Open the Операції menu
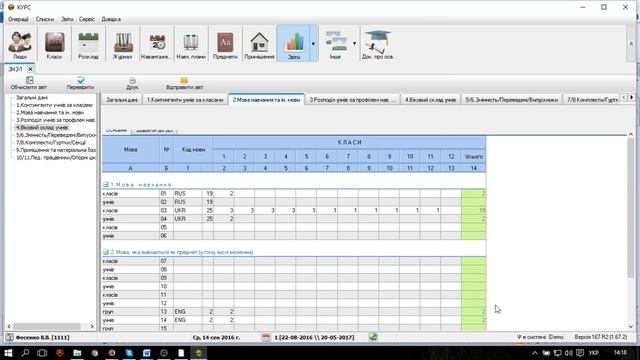The width and height of the screenshot is (640, 360). (18, 19)
